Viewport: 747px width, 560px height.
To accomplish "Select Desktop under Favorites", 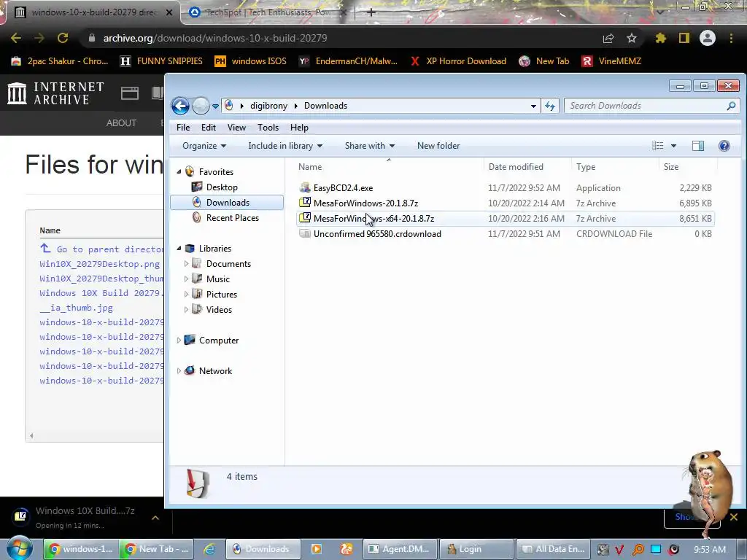I will tap(222, 187).
